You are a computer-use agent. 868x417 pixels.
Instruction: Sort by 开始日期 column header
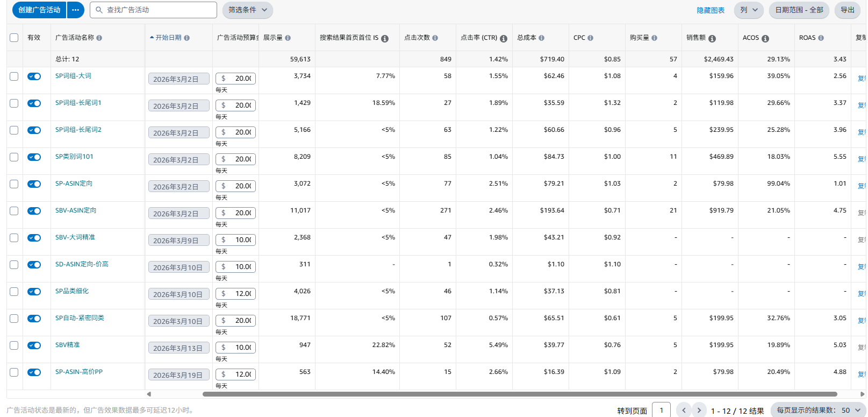coord(168,38)
